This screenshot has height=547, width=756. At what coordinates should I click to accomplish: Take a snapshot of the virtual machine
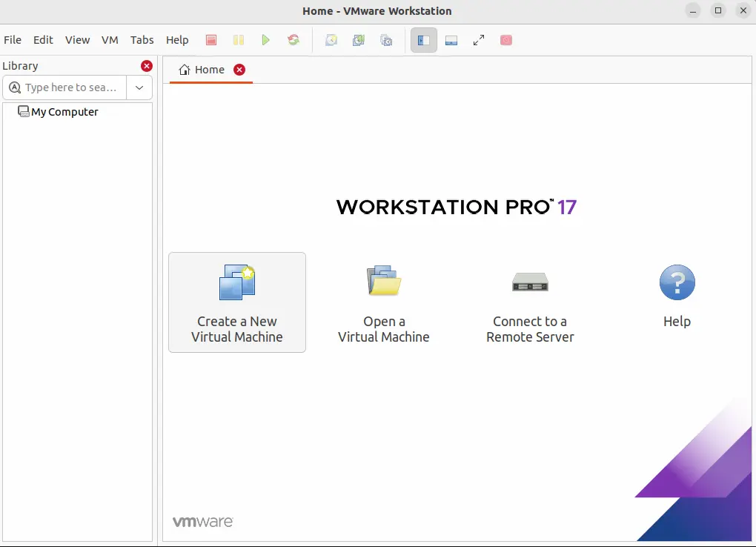click(x=331, y=40)
